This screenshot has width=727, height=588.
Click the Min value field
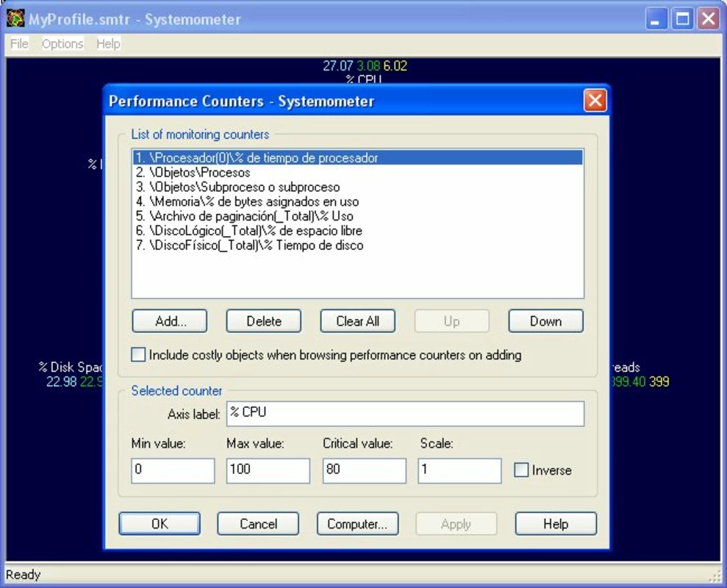click(173, 470)
